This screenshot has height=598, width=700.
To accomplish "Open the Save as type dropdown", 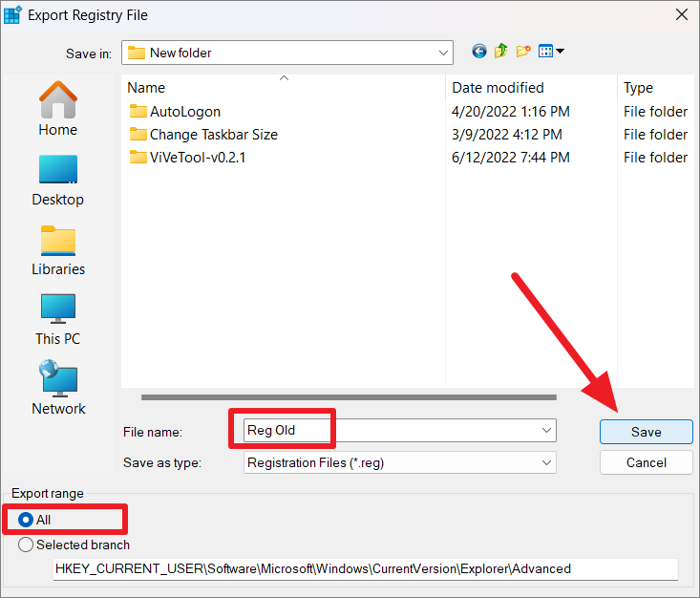I will click(x=400, y=462).
